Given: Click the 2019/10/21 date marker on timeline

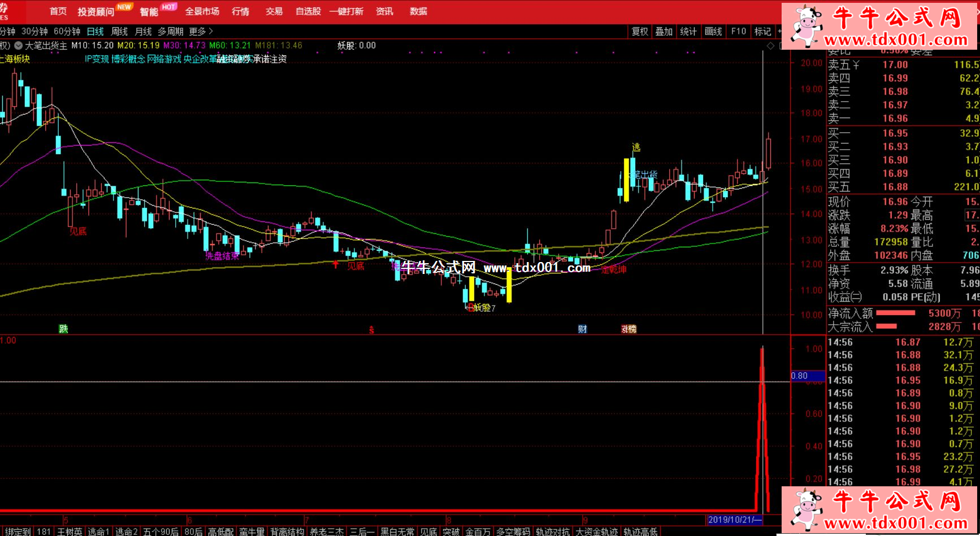Looking at the screenshot, I should [x=735, y=520].
